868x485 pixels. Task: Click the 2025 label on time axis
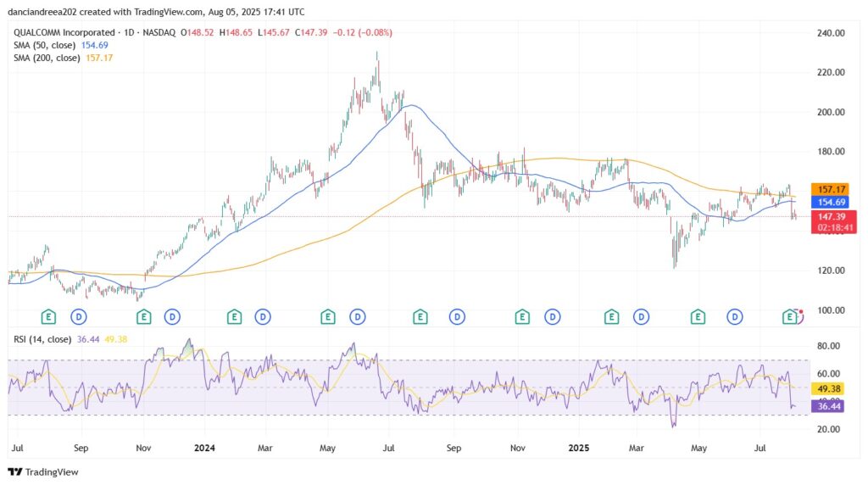tap(579, 445)
